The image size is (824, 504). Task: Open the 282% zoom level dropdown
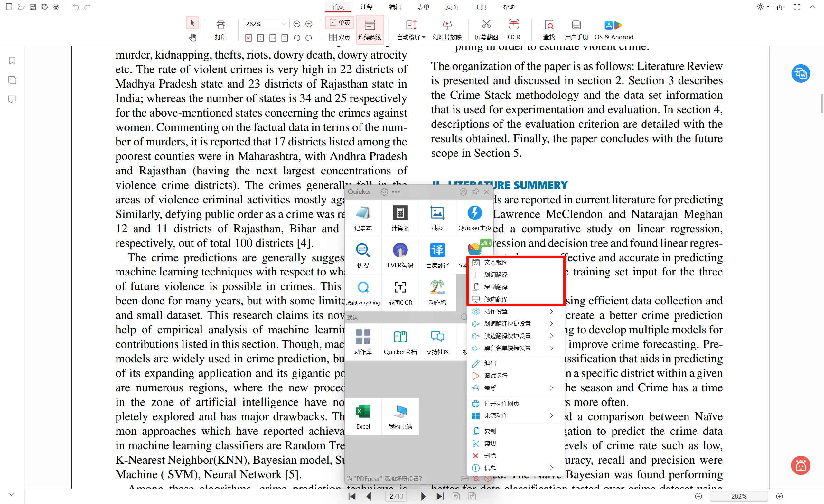pyautogui.click(x=284, y=24)
